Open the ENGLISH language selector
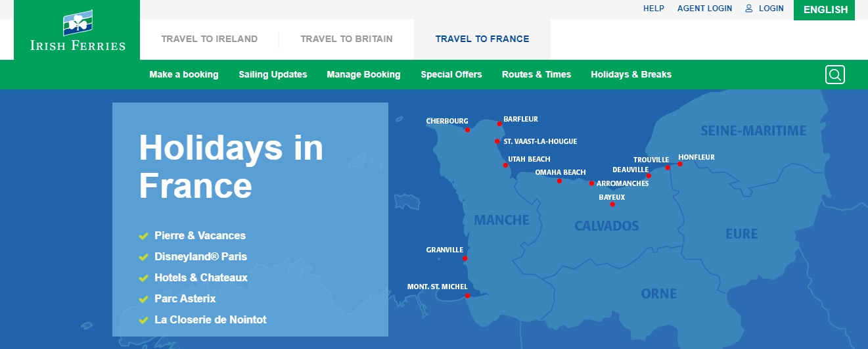868x349 pixels. 825,10
